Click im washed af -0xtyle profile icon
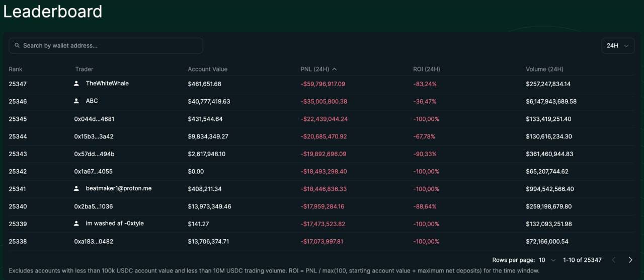This screenshot has width=644, height=280. [76, 224]
